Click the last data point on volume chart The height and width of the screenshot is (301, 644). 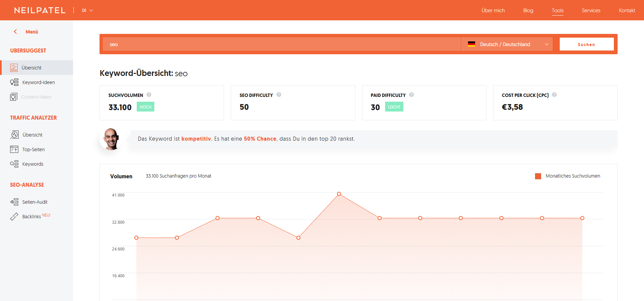coord(582,218)
